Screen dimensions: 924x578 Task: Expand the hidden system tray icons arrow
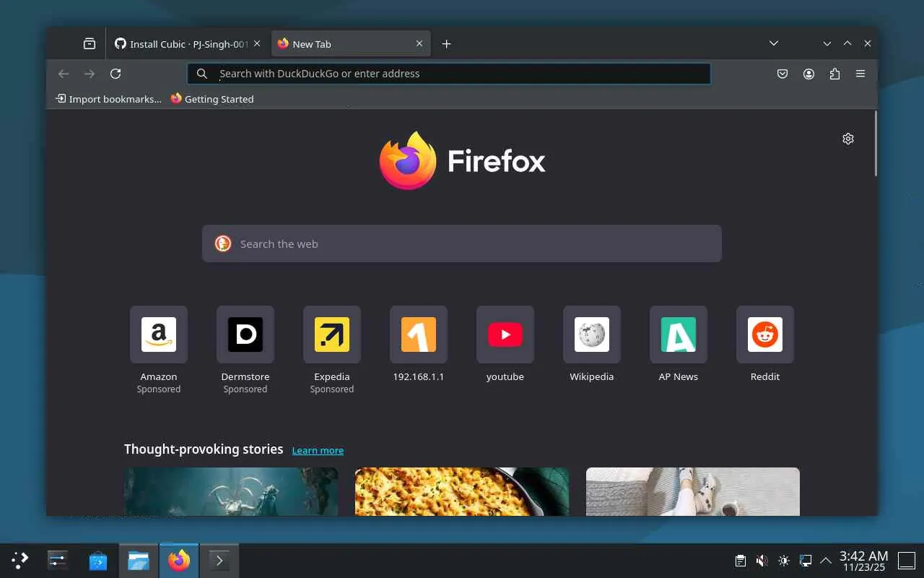[x=826, y=561]
